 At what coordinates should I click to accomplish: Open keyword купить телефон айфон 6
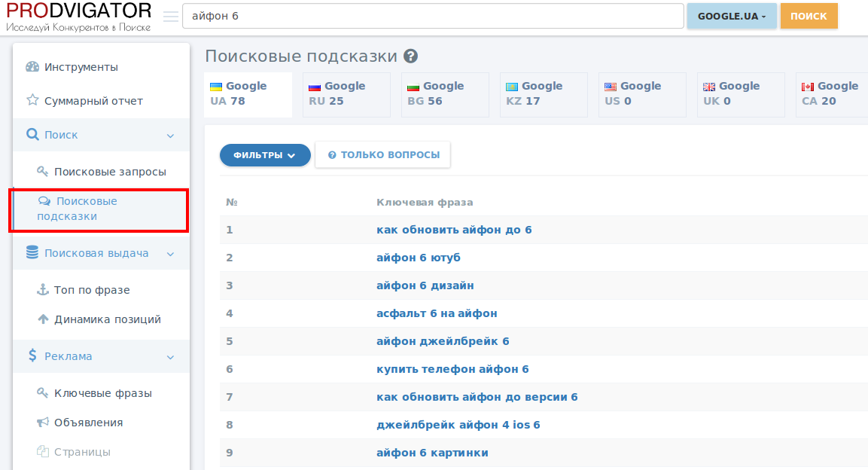(453, 368)
